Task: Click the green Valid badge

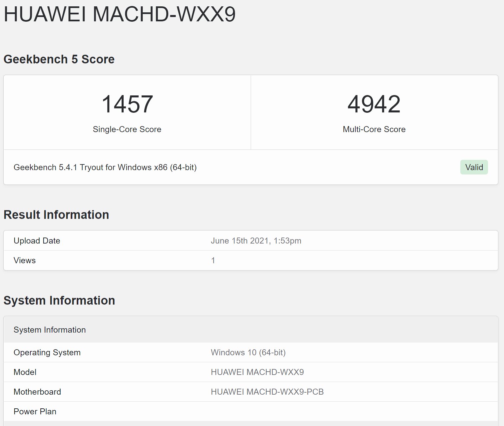Action: coord(474,167)
